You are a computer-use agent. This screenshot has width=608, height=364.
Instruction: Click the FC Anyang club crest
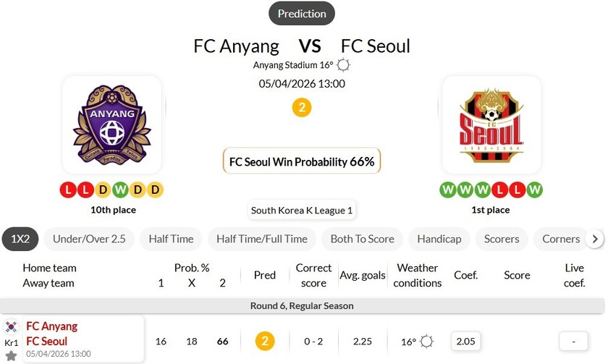click(111, 124)
